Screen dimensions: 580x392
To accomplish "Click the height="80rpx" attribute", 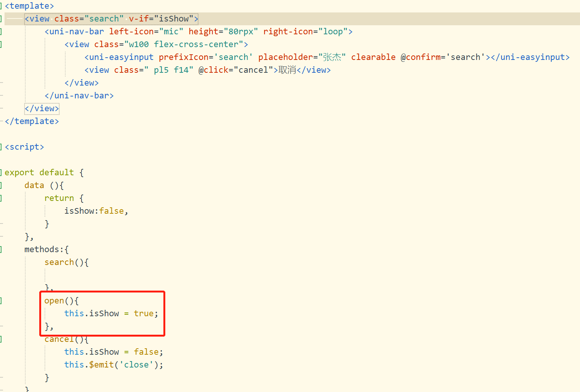I will click(x=223, y=32).
